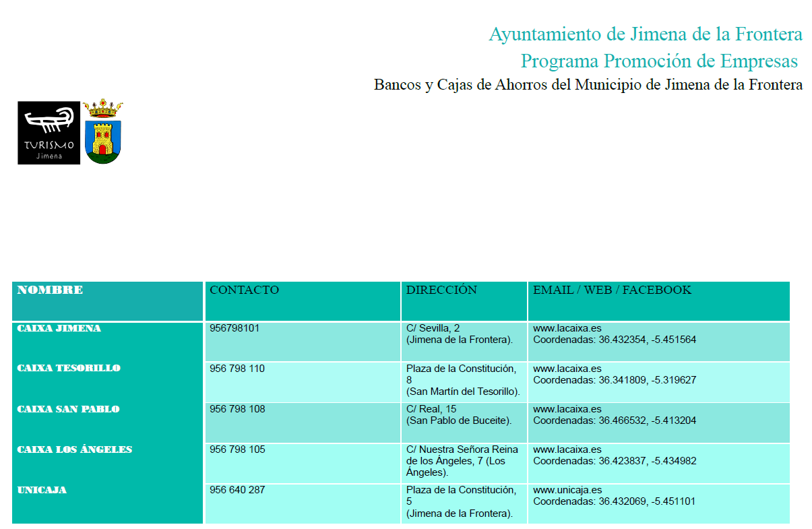Screen dimensions: 812x529
Task: Click phone number 956 640 287
Action: [x=237, y=490]
